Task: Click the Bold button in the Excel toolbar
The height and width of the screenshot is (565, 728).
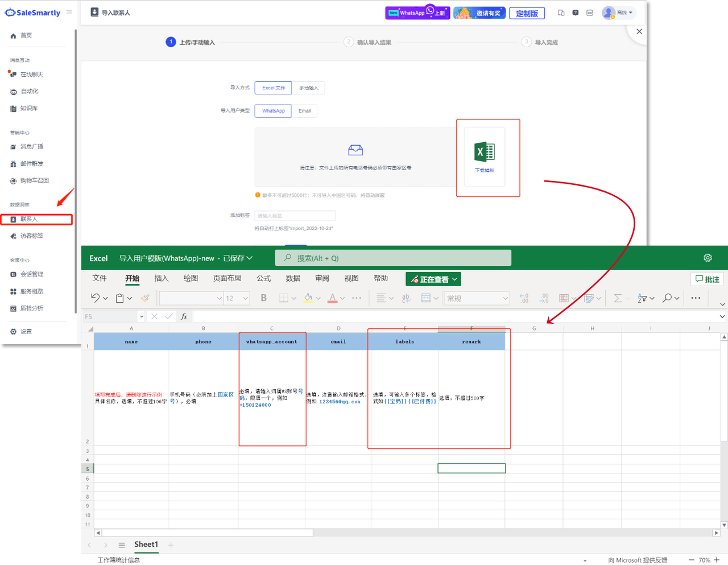Action: click(x=263, y=298)
